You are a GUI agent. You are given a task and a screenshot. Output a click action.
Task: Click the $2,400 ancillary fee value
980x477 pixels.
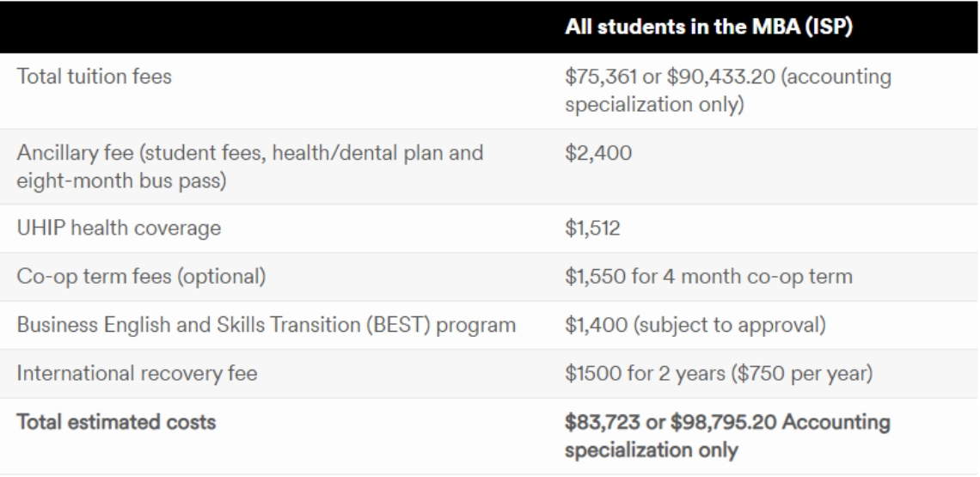(x=598, y=153)
